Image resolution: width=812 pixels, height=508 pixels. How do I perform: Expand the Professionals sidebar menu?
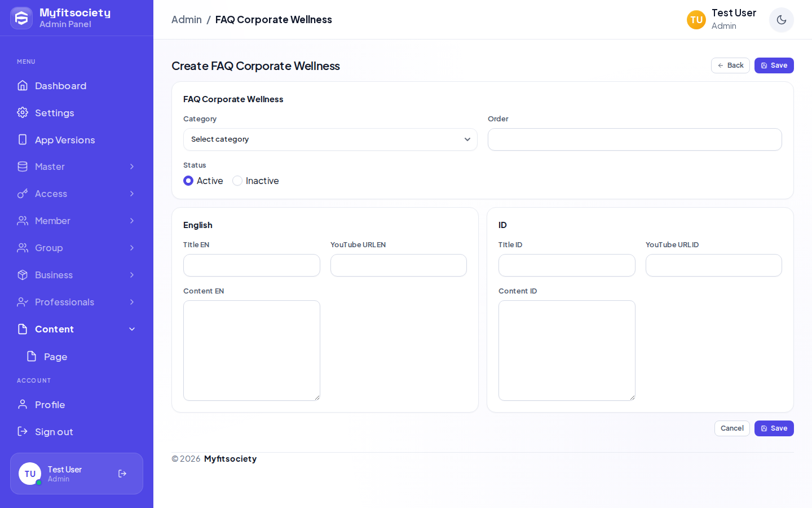click(x=77, y=302)
